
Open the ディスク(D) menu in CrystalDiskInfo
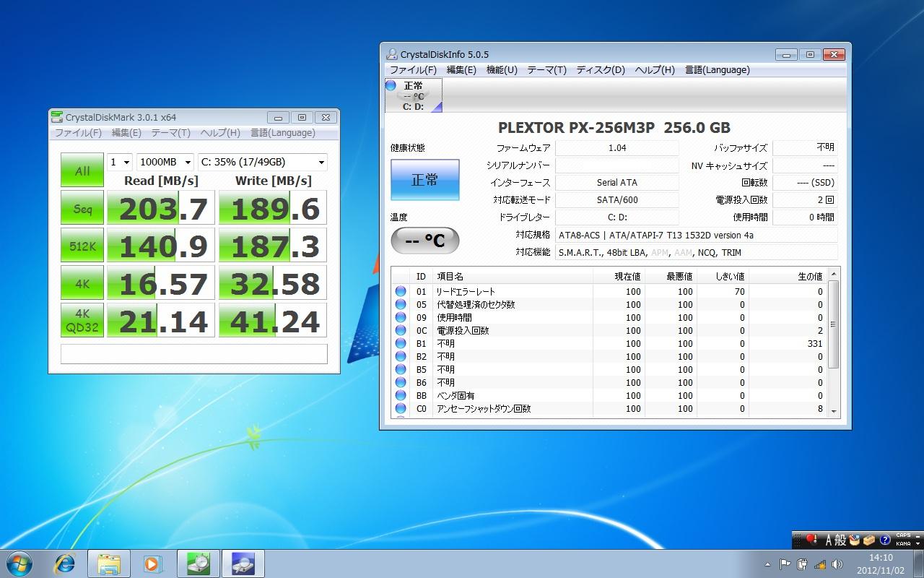point(600,70)
